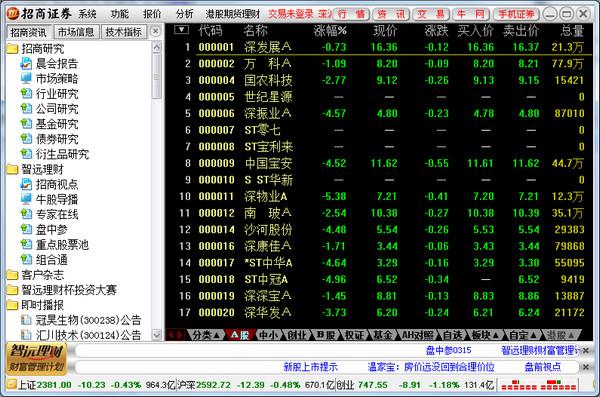Viewport: 600px width, 397px height.
Task: Click the 汇川技术 announcement page icon
Action: (x=26, y=335)
